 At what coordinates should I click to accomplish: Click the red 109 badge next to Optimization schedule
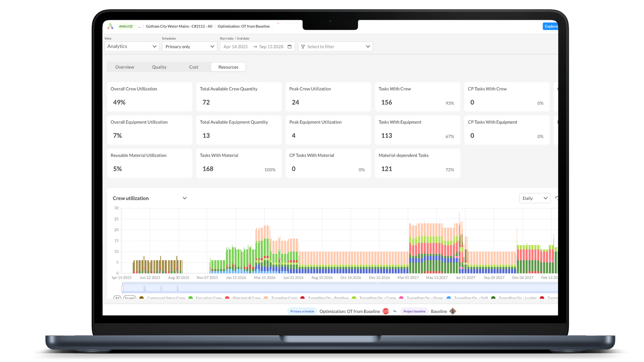tap(385, 311)
